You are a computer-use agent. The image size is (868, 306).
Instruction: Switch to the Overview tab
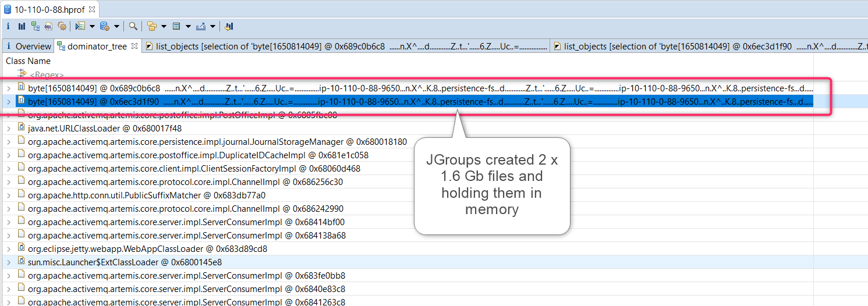(x=28, y=46)
